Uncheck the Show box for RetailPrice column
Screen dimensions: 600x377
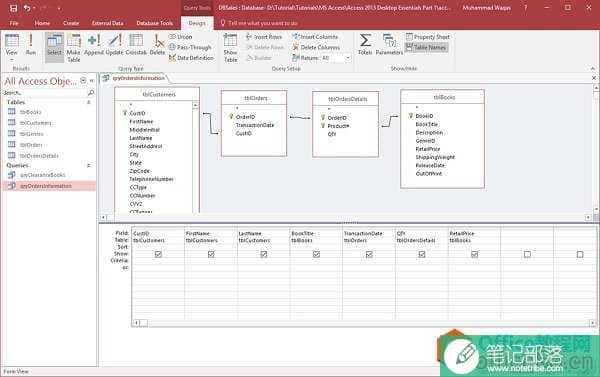tap(474, 254)
